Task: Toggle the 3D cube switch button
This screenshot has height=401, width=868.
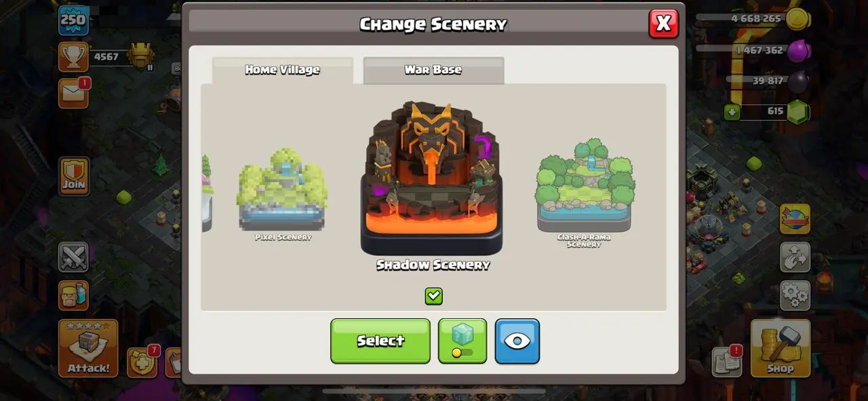Action: point(462,341)
